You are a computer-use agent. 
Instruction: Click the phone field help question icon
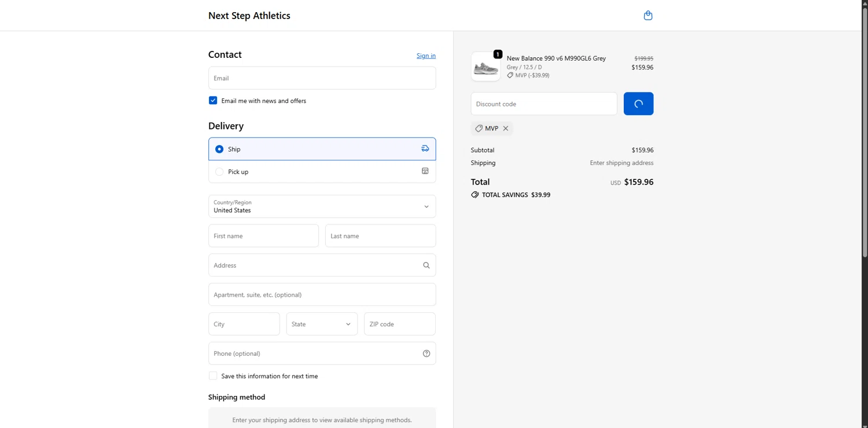426,353
